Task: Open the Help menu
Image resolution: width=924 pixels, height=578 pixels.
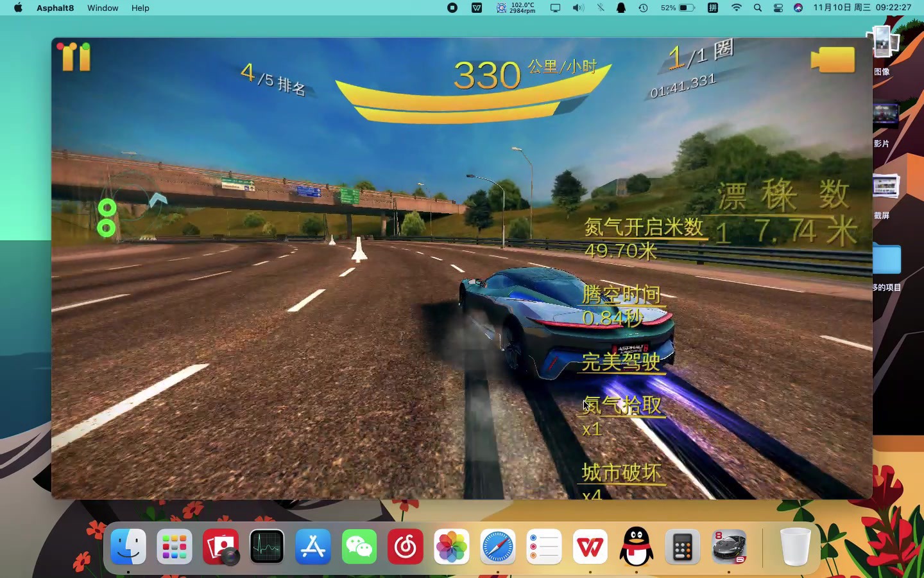Action: (140, 8)
